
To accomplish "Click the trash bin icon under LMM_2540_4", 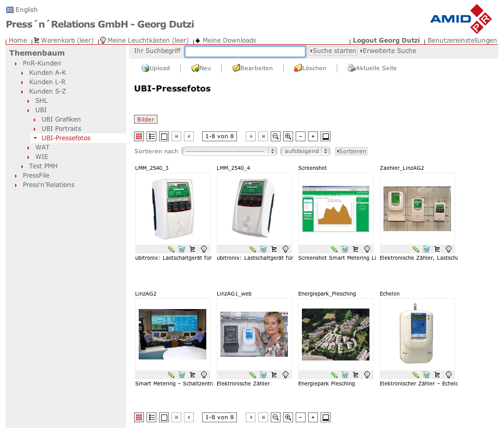I will click(263, 249).
